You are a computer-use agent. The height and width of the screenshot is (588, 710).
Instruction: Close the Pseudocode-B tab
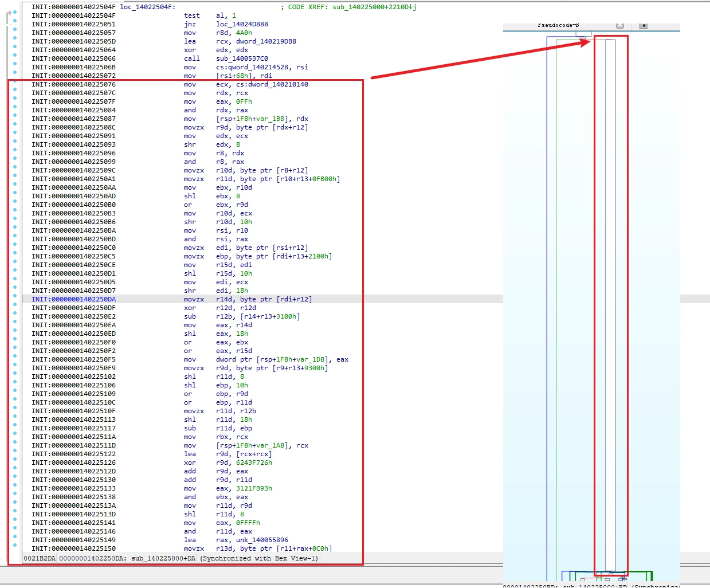coord(620,26)
